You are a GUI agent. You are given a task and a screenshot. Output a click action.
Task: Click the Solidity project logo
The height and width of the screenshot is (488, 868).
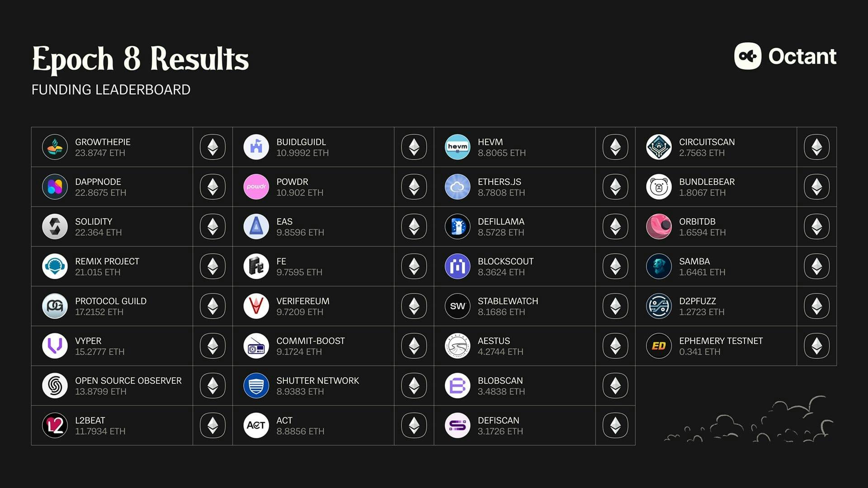tap(55, 227)
